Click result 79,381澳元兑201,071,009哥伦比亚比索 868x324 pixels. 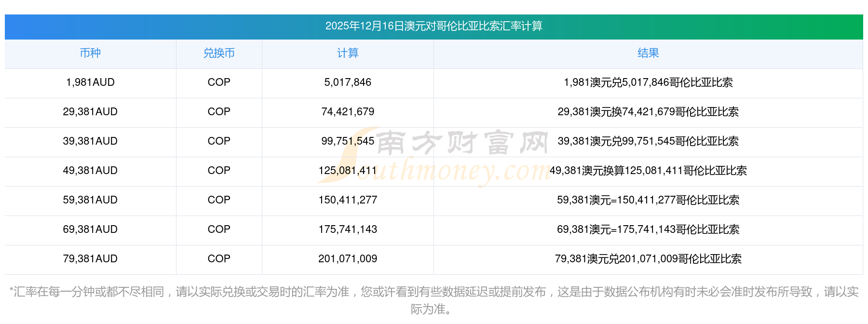[648, 259]
